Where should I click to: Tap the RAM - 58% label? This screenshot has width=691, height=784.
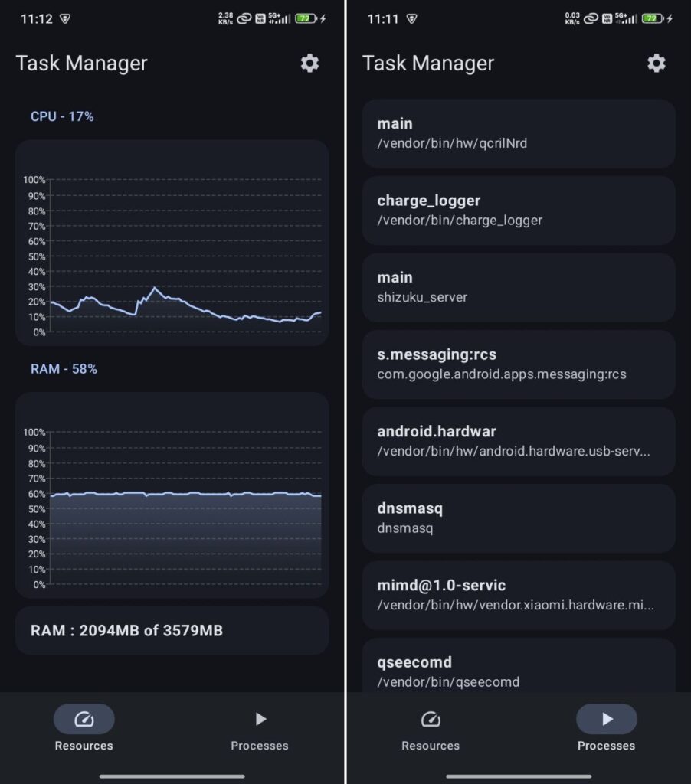(x=64, y=369)
